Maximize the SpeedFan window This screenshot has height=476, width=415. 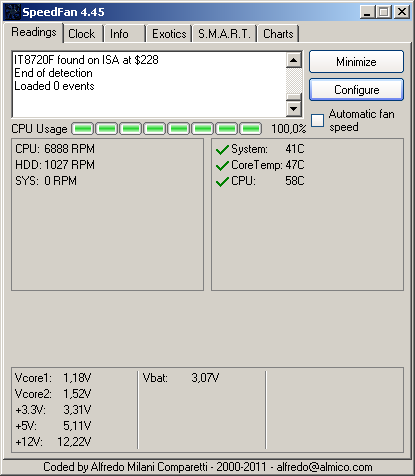(x=384, y=12)
